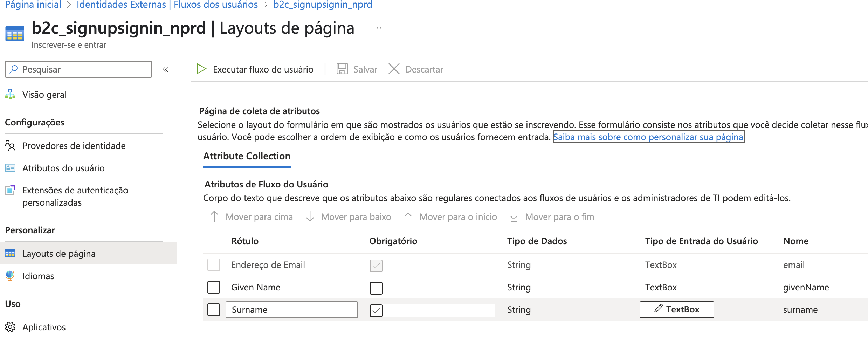Click the surname name cell
This screenshot has height=351, width=868.
click(x=800, y=310)
